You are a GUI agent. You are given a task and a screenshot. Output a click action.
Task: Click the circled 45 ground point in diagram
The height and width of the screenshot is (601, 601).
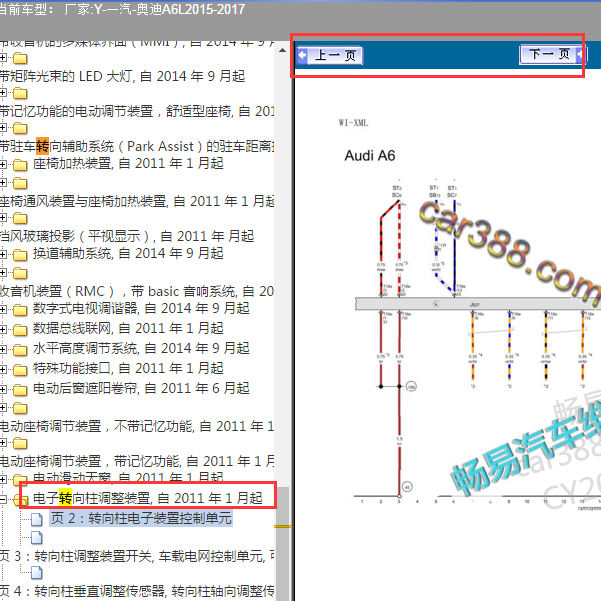point(407,488)
